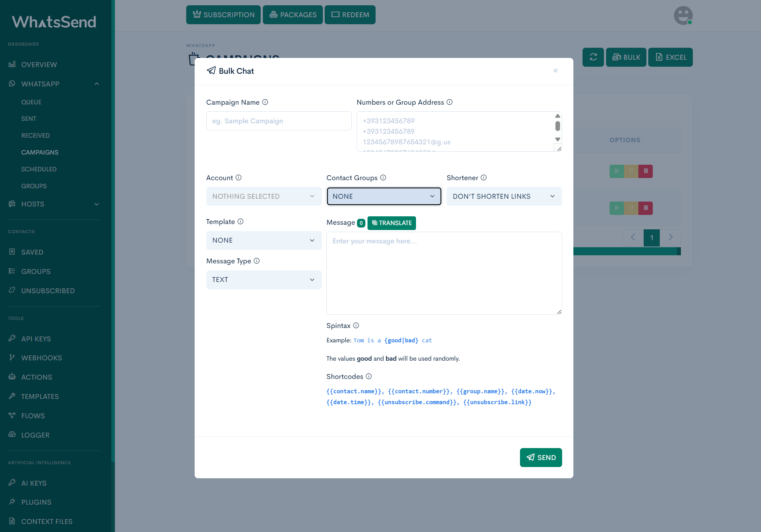Open Groups under the WhatsApp section

pyautogui.click(x=34, y=186)
